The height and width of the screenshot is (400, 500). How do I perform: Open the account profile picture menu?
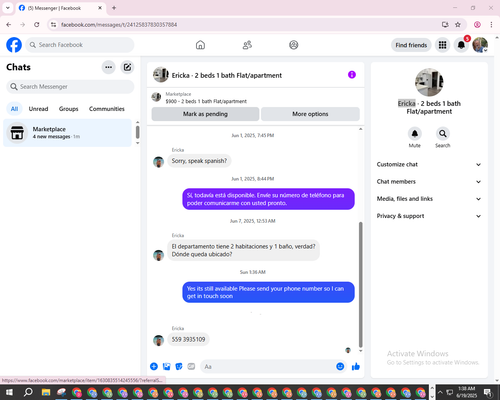click(480, 45)
